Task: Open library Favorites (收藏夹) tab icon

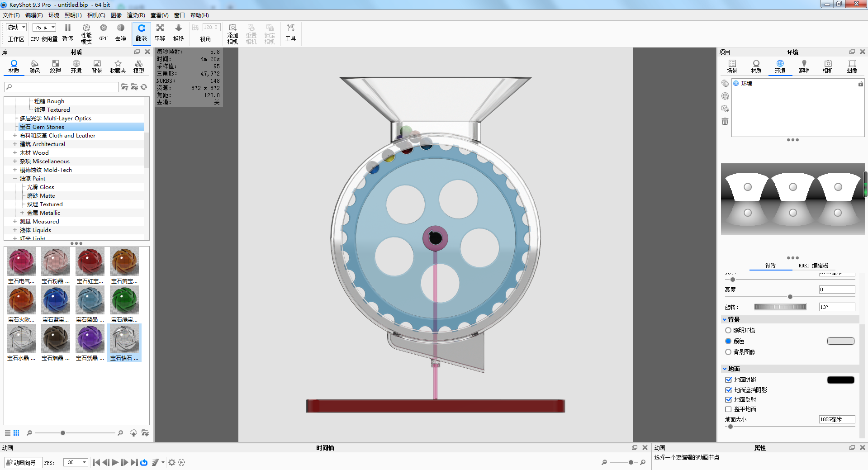Action: [118, 66]
